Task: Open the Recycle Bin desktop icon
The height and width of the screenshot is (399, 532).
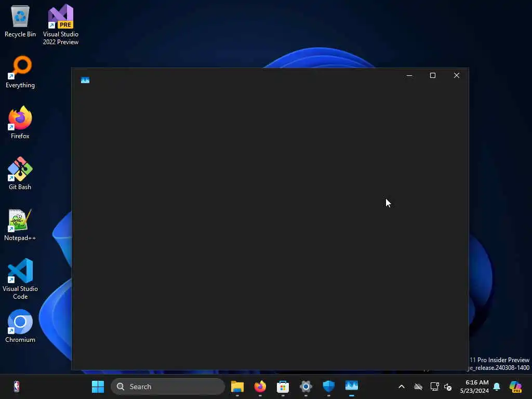Action: click(20, 21)
